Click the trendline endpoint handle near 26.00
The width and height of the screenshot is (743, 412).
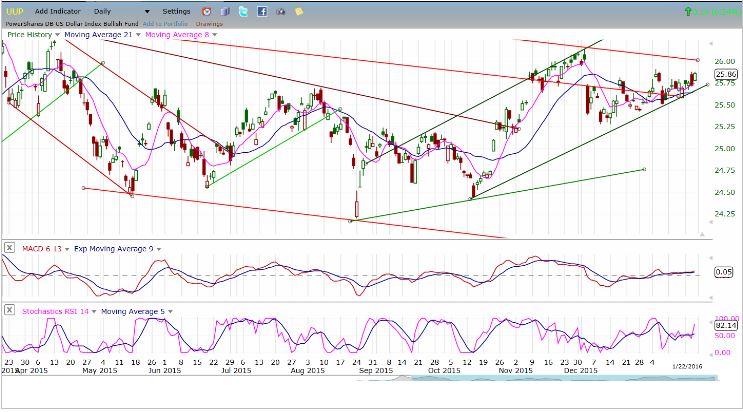[698, 60]
